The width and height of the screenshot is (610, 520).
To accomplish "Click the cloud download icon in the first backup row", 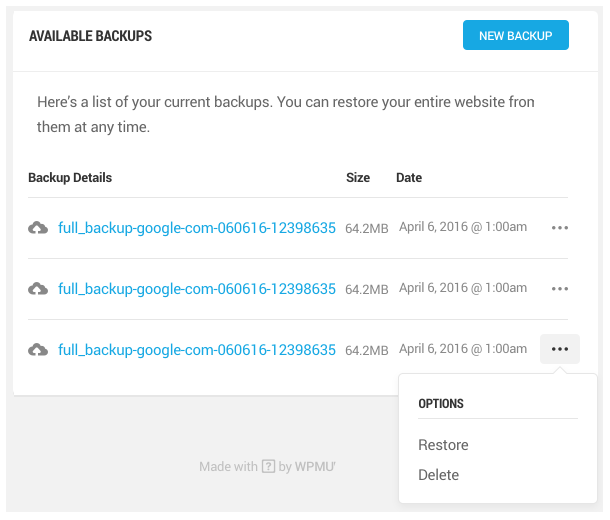I will click(x=38, y=228).
